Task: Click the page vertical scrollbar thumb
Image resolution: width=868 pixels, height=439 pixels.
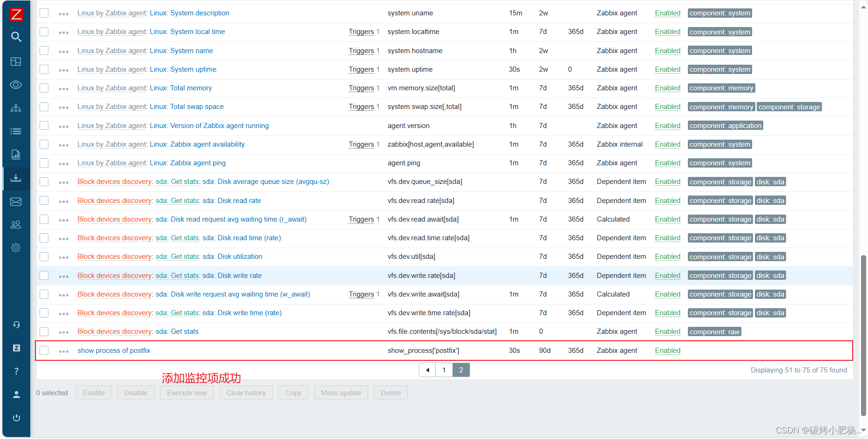Action: [863, 335]
